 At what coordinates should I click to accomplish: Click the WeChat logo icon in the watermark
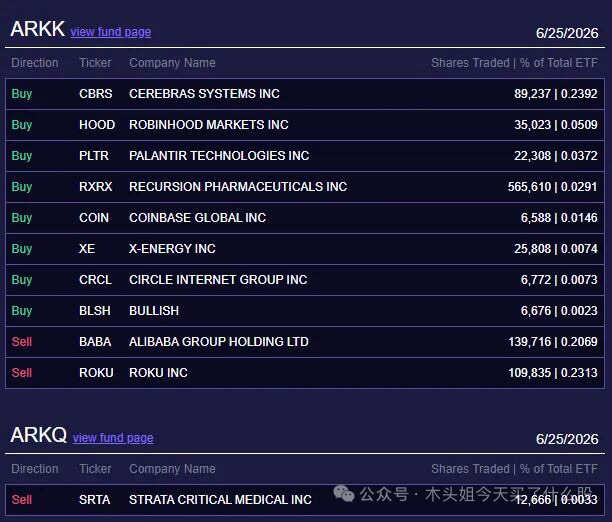coord(344,494)
